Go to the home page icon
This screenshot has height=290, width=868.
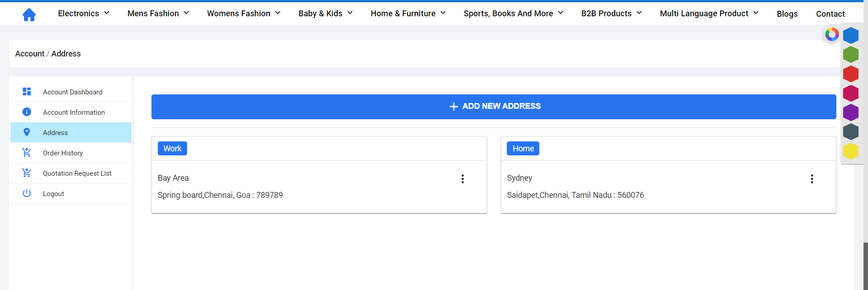[x=29, y=14]
